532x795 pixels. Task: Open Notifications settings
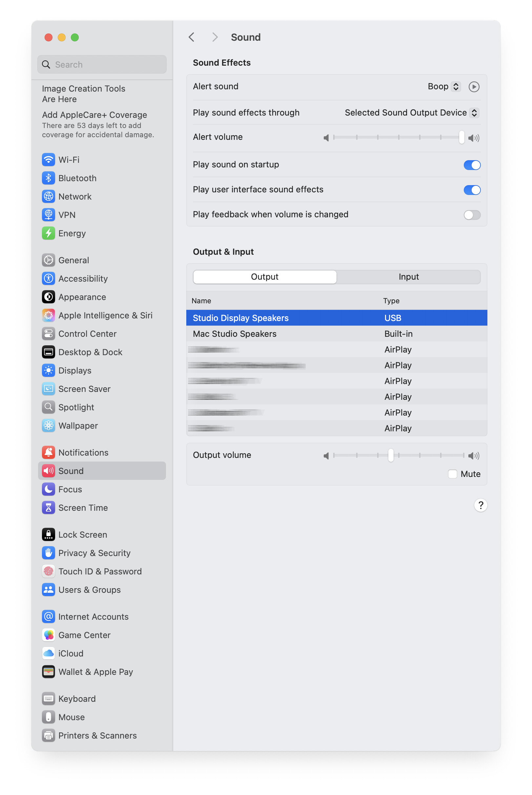pyautogui.click(x=102, y=453)
